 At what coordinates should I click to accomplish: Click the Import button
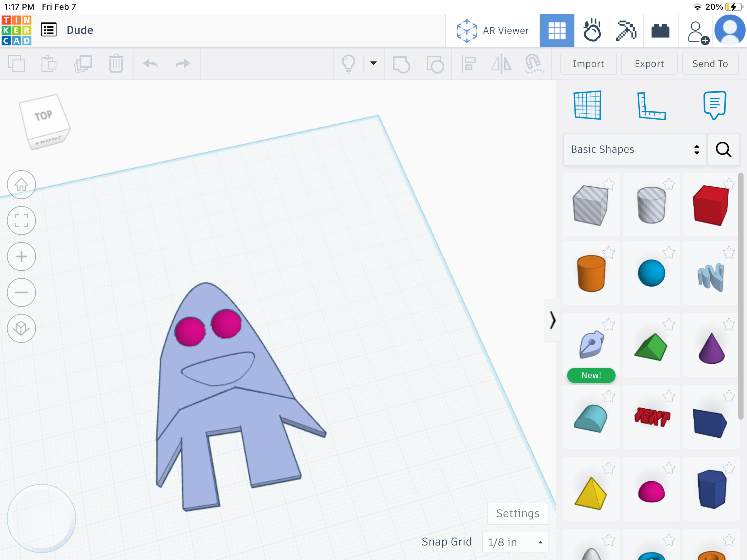588,64
